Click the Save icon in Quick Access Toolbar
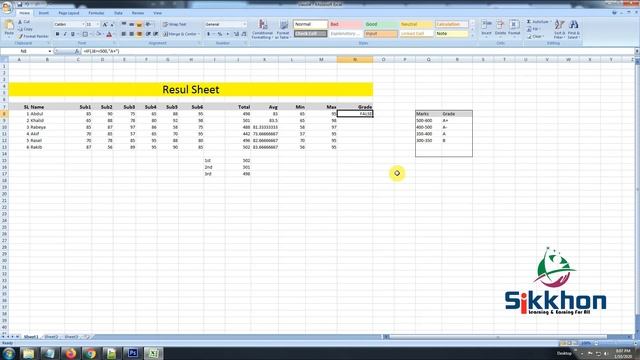 [19, 4]
